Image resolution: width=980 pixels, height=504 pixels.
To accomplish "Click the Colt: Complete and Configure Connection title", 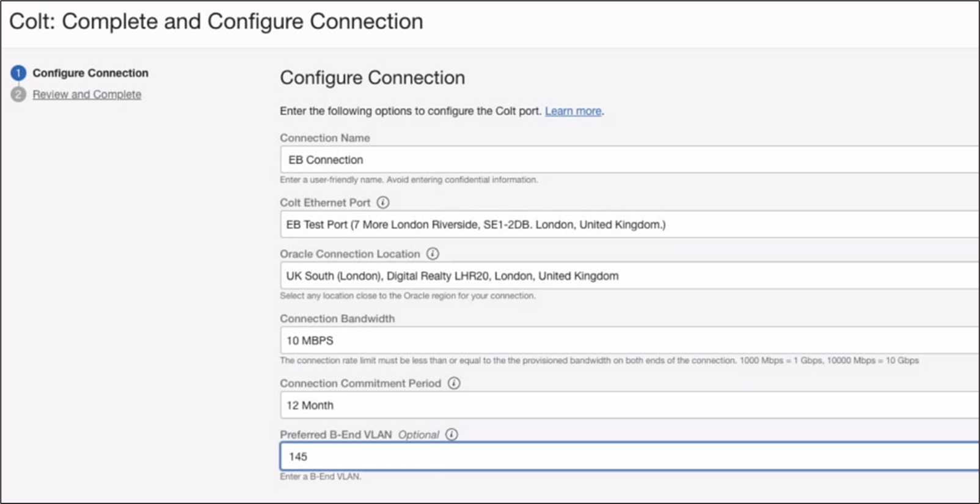I will (x=216, y=21).
